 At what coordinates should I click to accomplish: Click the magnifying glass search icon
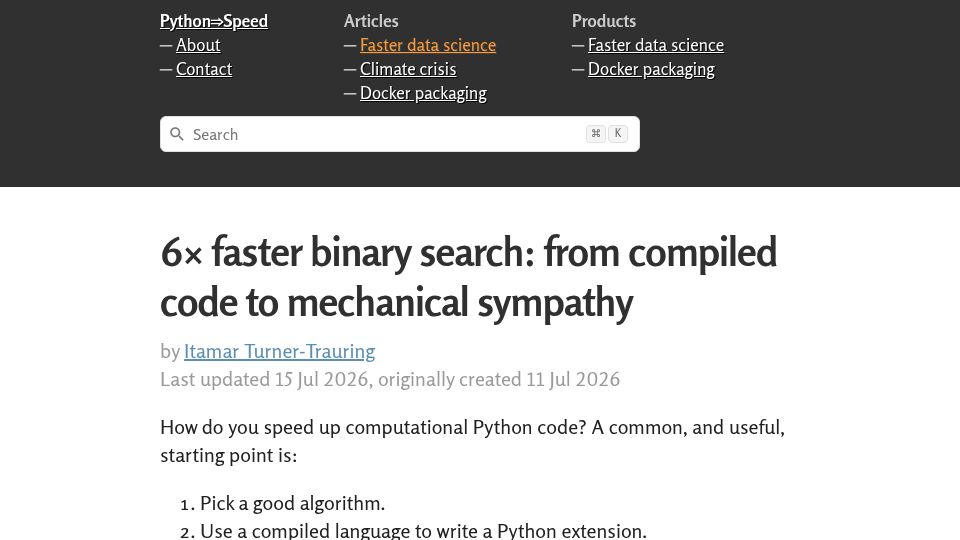tap(177, 134)
